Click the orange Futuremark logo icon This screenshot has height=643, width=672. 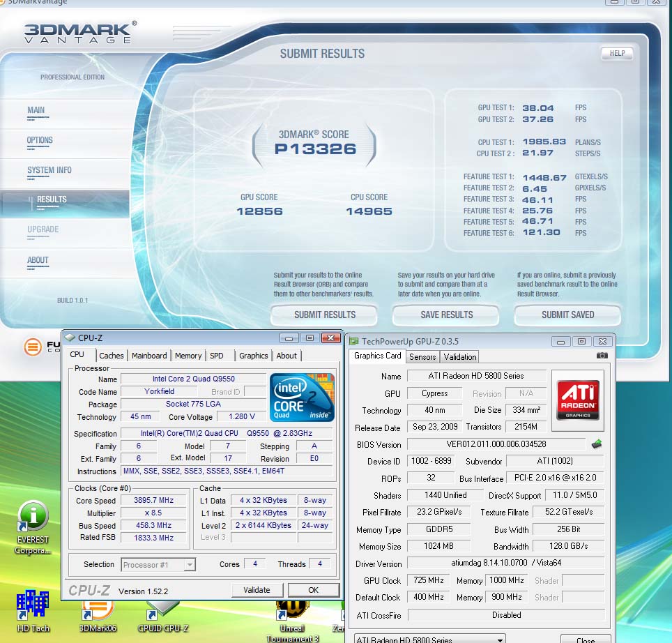click(x=33, y=347)
